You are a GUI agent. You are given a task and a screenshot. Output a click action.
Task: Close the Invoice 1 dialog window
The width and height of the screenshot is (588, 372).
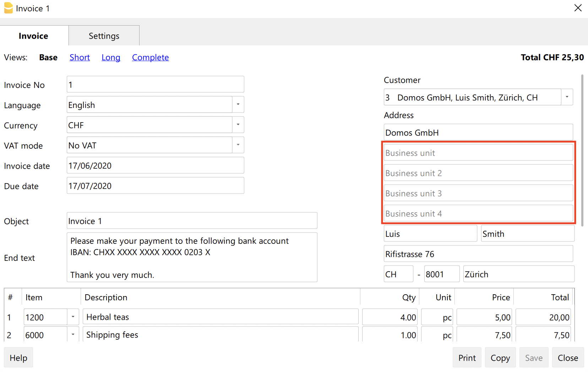pyautogui.click(x=578, y=8)
